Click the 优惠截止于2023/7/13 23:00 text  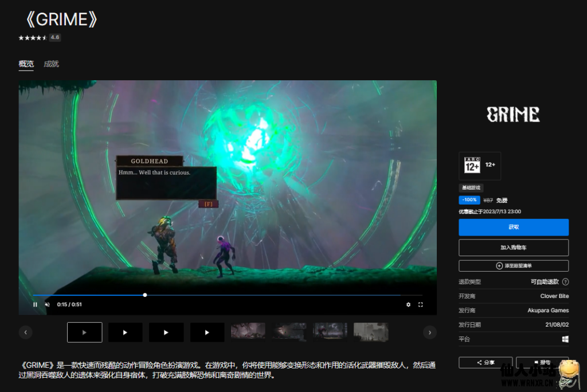point(490,211)
